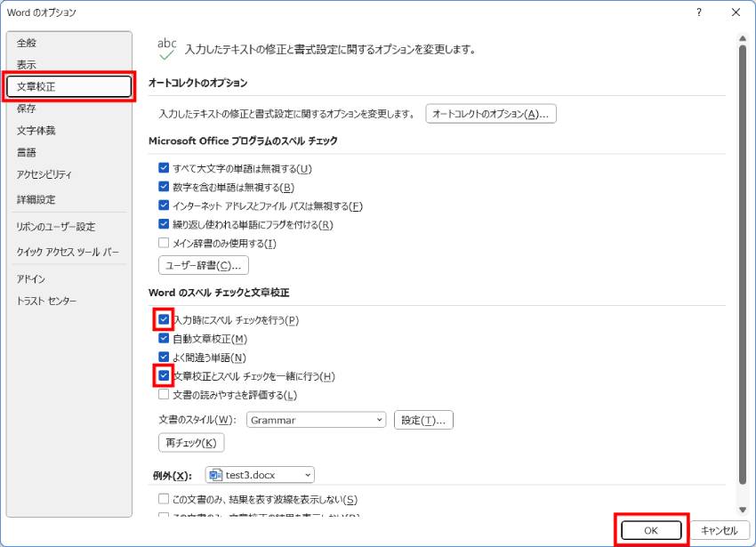Click オートコレクトのオプション button

(491, 114)
